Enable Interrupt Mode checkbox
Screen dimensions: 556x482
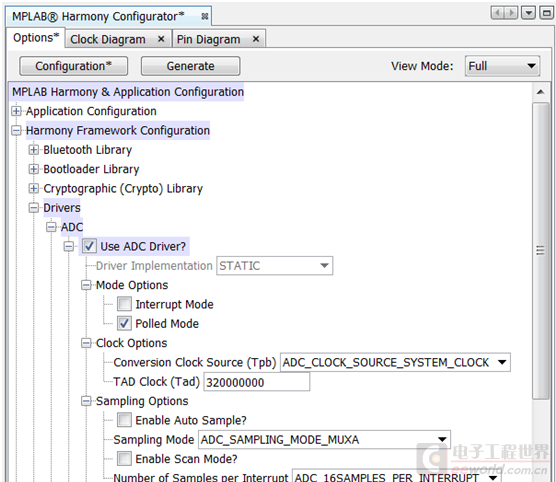[124, 304]
